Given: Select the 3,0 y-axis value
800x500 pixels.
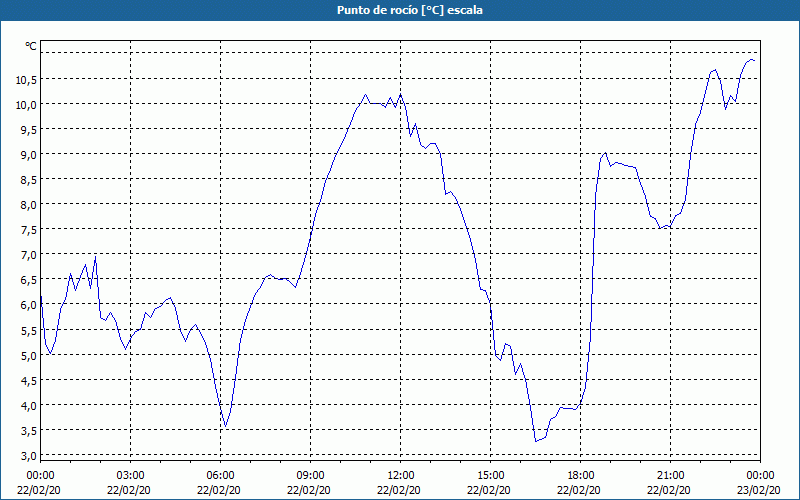Looking at the screenshot, I should pyautogui.click(x=28, y=455).
